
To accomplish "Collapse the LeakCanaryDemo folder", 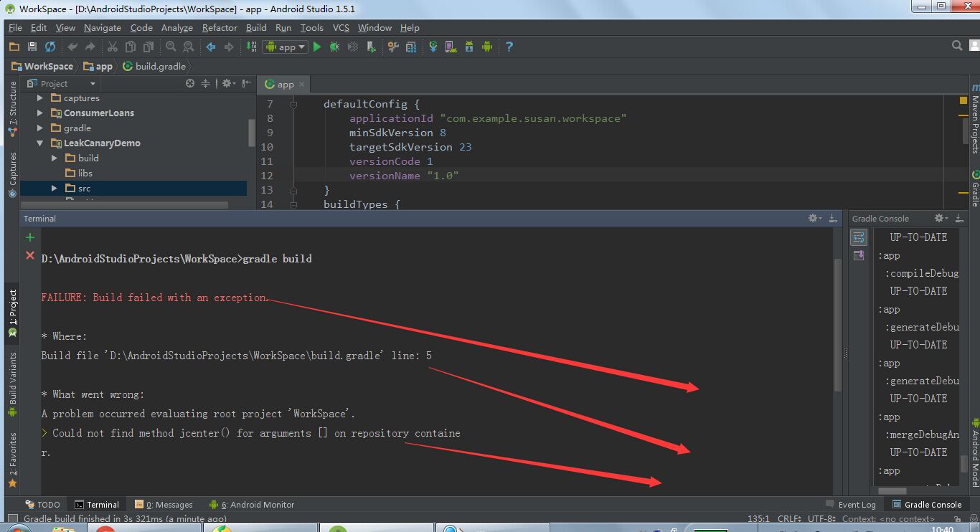I will click(40, 143).
